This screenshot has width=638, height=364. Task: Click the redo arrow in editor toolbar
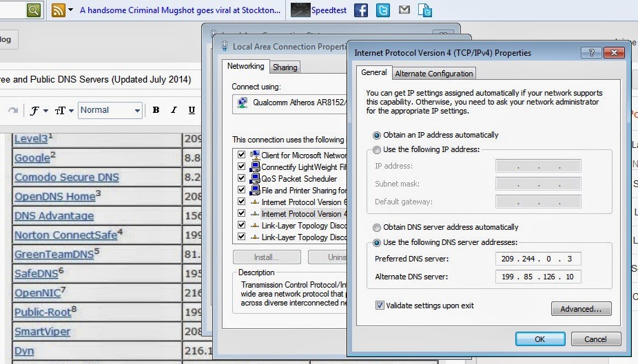coord(13,110)
